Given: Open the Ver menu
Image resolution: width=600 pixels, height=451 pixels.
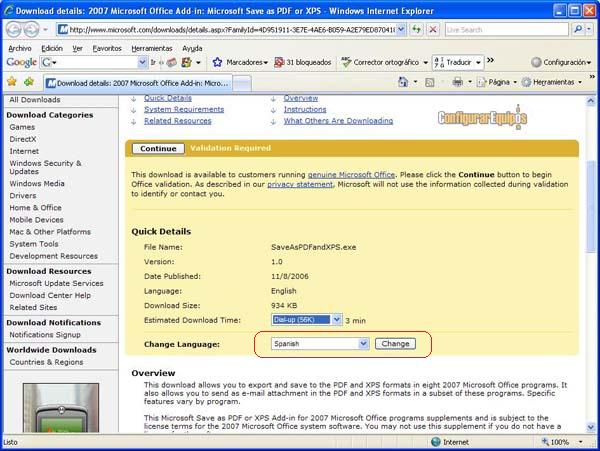Looking at the screenshot, I should click(77, 48).
